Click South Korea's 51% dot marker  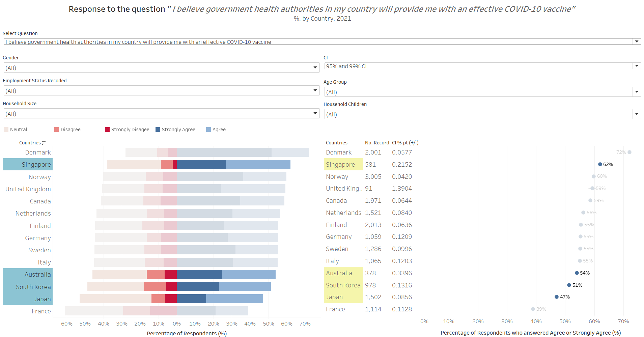[x=569, y=285]
